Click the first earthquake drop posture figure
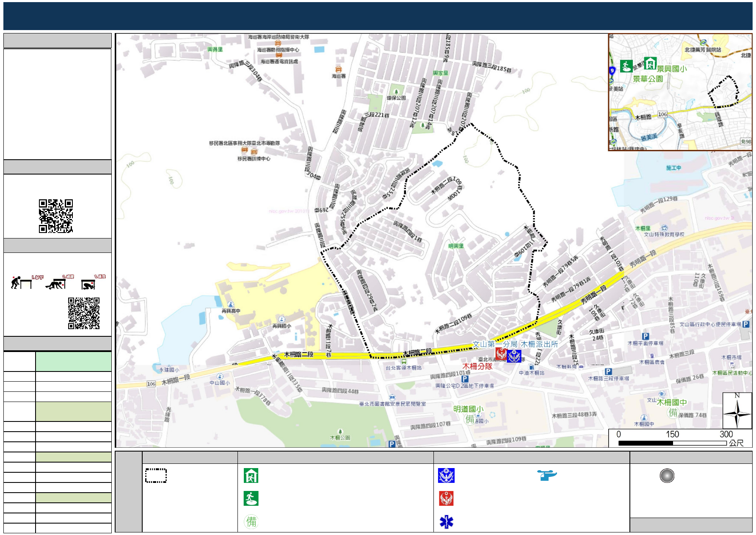The height and width of the screenshot is (535, 756). (x=21, y=283)
